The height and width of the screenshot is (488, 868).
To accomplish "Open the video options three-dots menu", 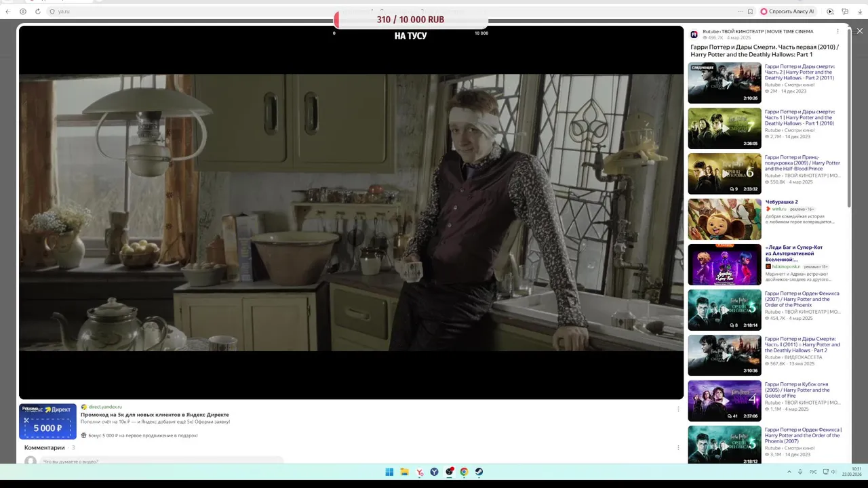I will pyautogui.click(x=837, y=31).
